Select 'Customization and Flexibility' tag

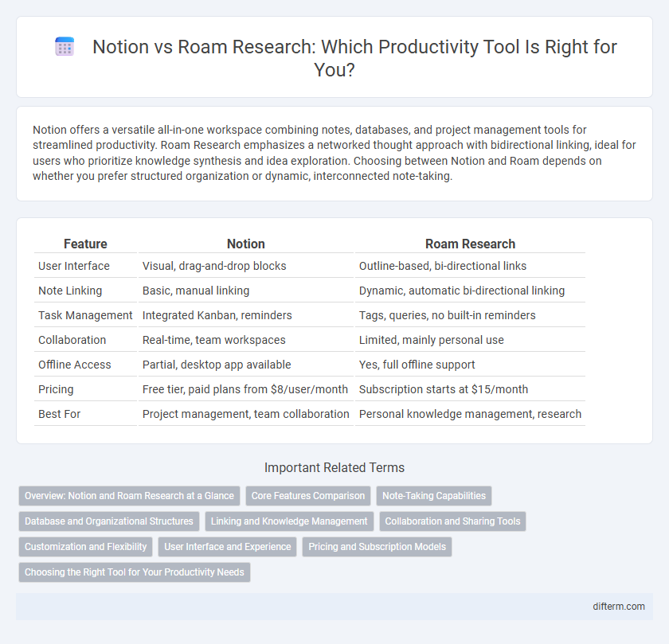tap(85, 547)
